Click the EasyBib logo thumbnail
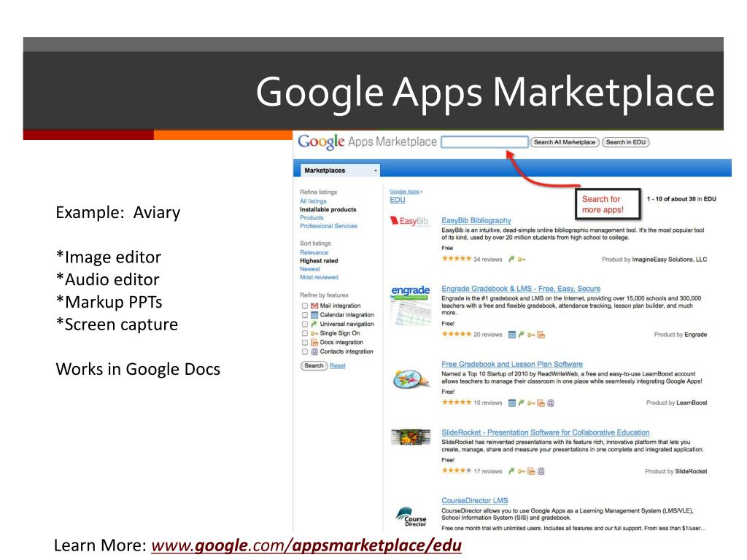 tap(410, 221)
